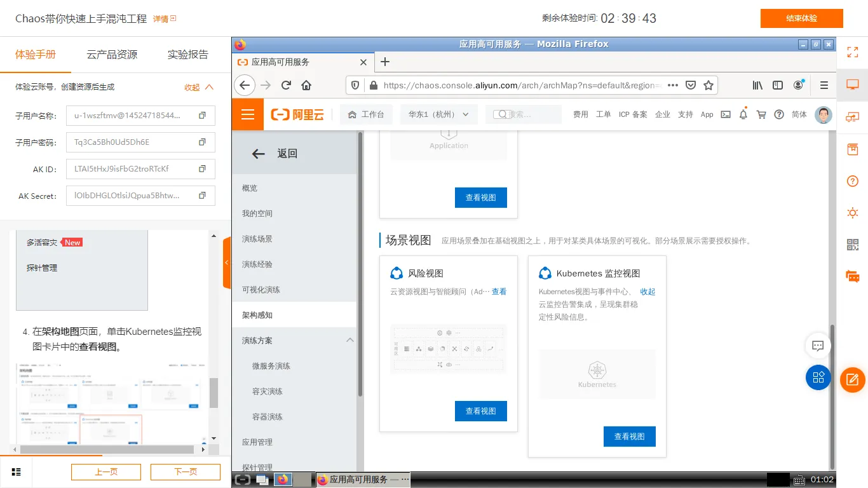Open 演练场景 in the sidebar
This screenshot has height=488, width=868.
(x=294, y=239)
